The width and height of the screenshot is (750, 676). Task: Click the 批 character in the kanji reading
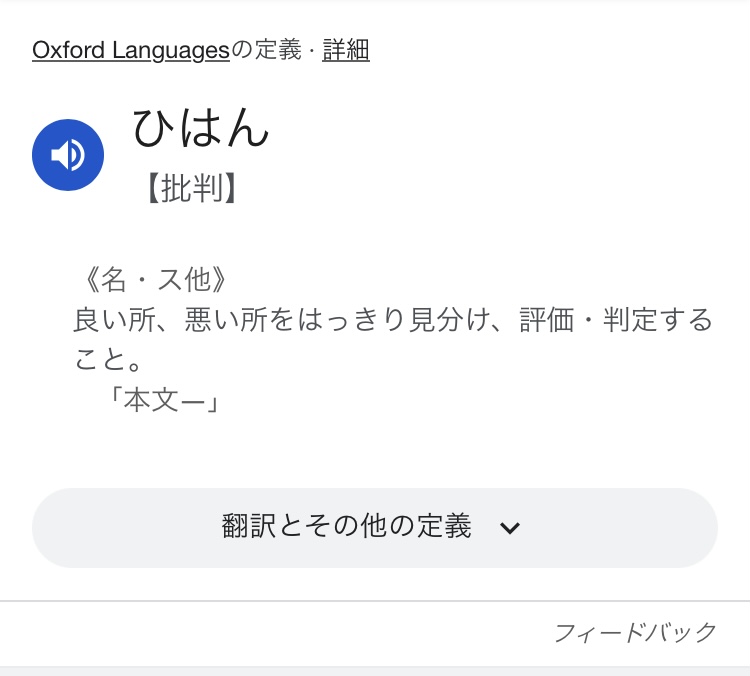[177, 188]
